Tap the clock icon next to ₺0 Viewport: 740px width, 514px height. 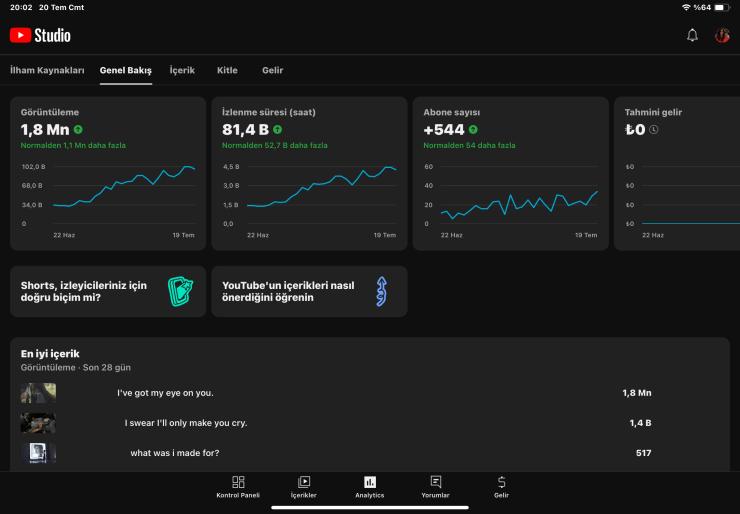coord(654,130)
